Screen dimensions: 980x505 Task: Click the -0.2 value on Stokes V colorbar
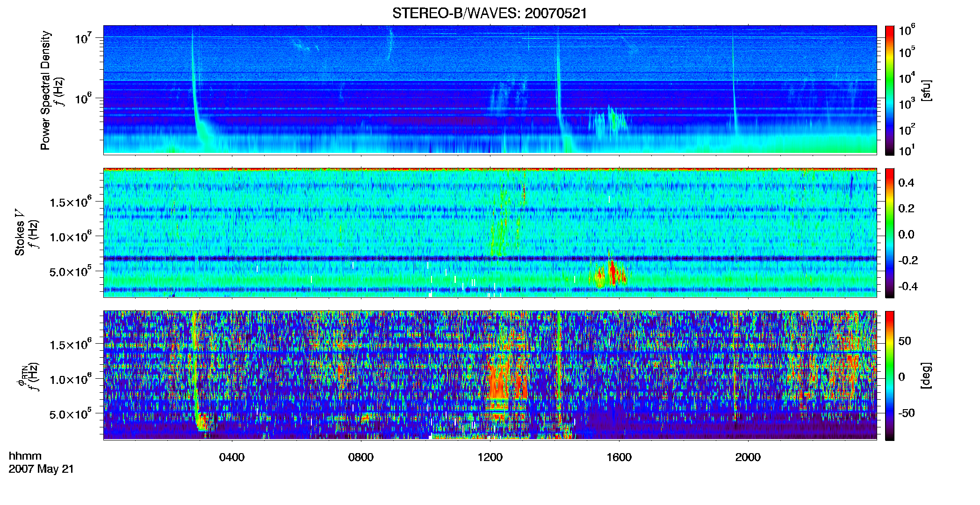pos(908,260)
